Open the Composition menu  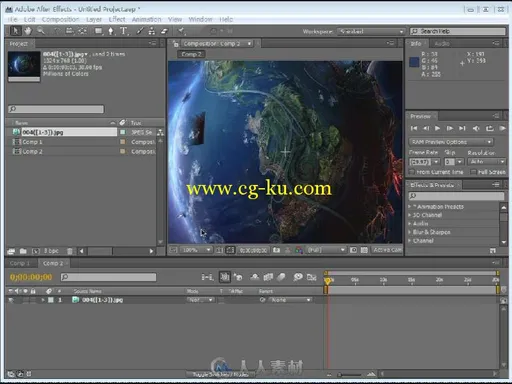click(x=60, y=19)
